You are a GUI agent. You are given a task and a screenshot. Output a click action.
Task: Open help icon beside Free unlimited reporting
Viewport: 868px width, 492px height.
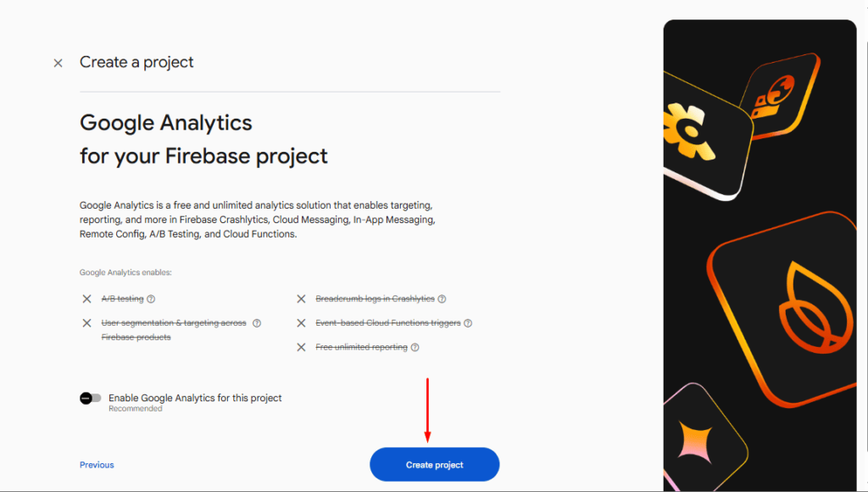click(x=415, y=348)
